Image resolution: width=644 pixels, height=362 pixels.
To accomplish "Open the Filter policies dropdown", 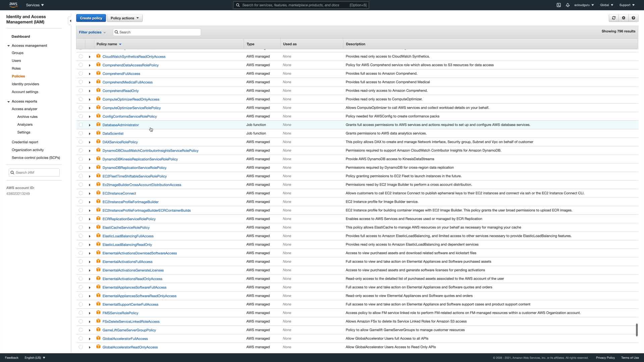I will pyautogui.click(x=92, y=32).
